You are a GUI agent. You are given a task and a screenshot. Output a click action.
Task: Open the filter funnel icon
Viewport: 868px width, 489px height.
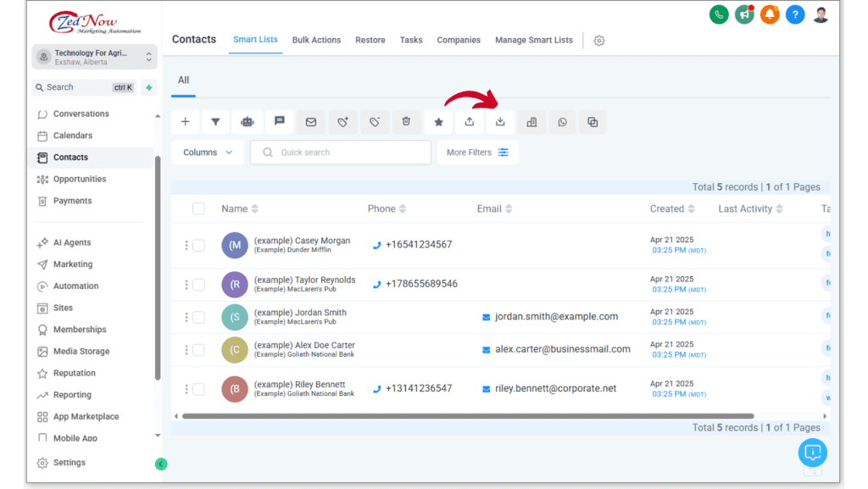pos(215,122)
